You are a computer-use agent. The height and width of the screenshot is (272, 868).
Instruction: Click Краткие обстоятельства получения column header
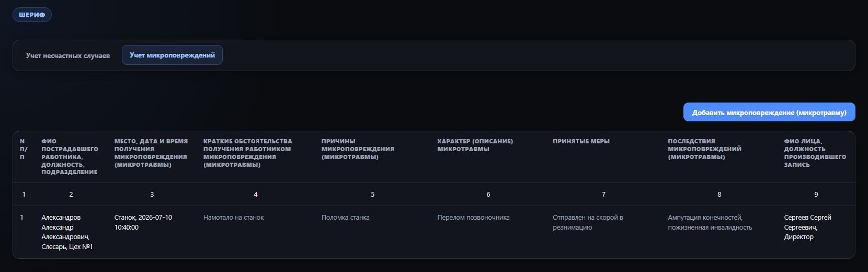[x=247, y=153]
